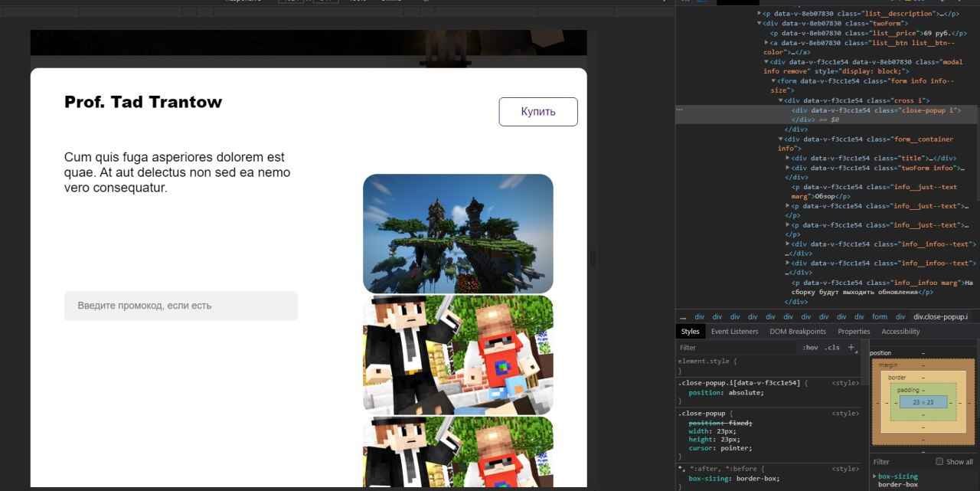Open the Accessibility tab
This screenshot has height=491, width=980.
click(x=900, y=332)
